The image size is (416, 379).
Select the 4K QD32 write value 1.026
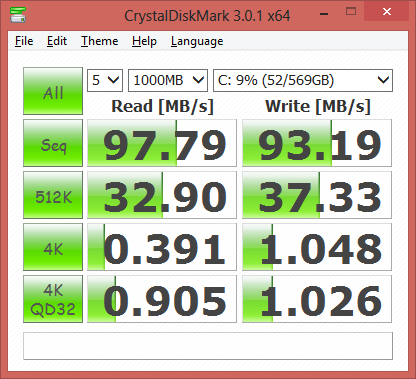coord(317,299)
